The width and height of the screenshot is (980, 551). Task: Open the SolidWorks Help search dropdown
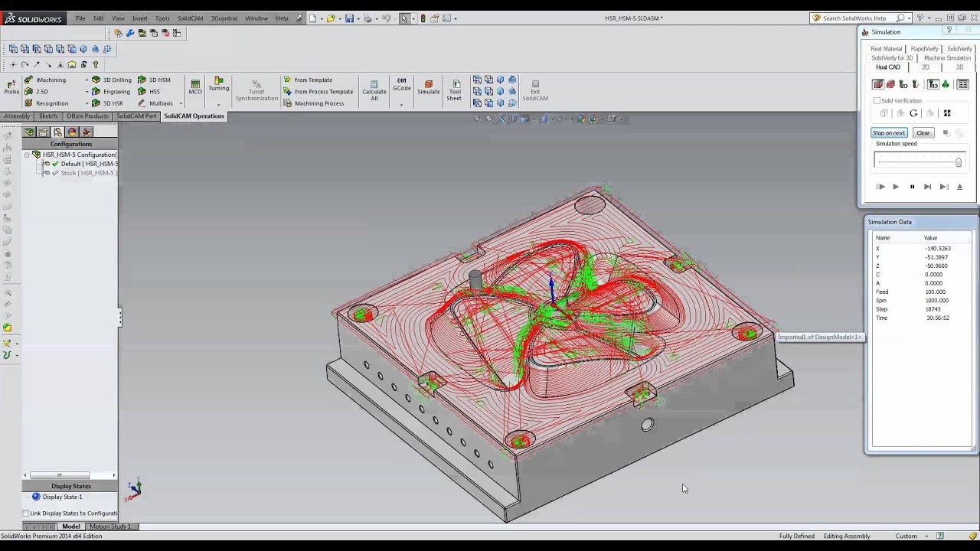point(909,18)
